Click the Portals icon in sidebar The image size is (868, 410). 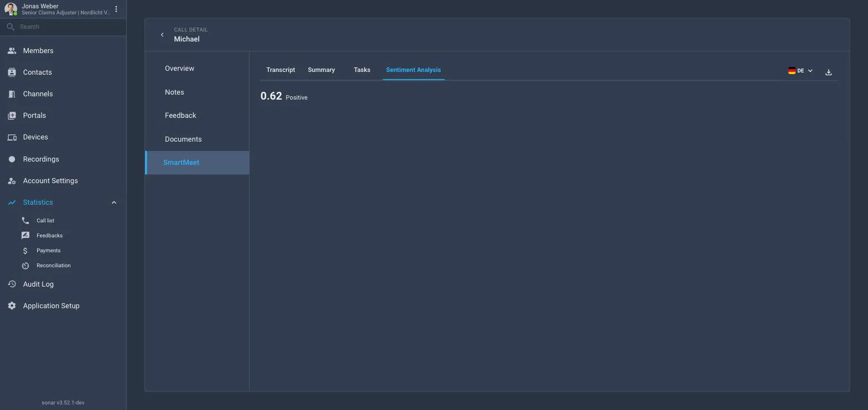[x=12, y=116]
